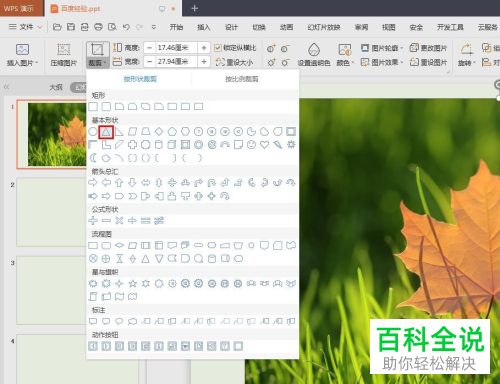The width and height of the screenshot is (500, 384).
Task: Expand the 颜色 color dropdown
Action: tap(345, 63)
